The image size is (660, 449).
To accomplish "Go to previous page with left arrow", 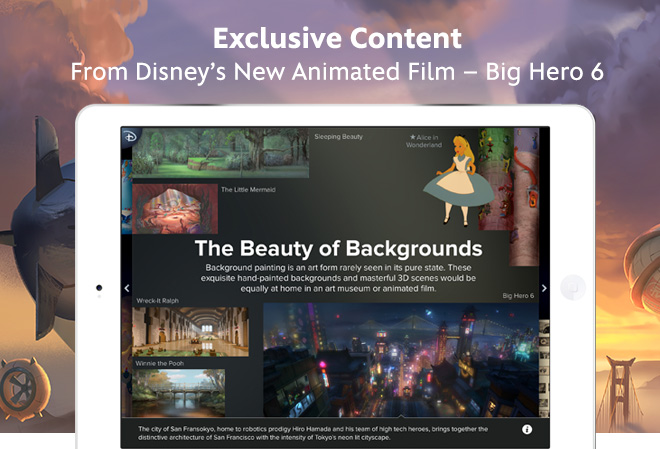I will [x=127, y=288].
